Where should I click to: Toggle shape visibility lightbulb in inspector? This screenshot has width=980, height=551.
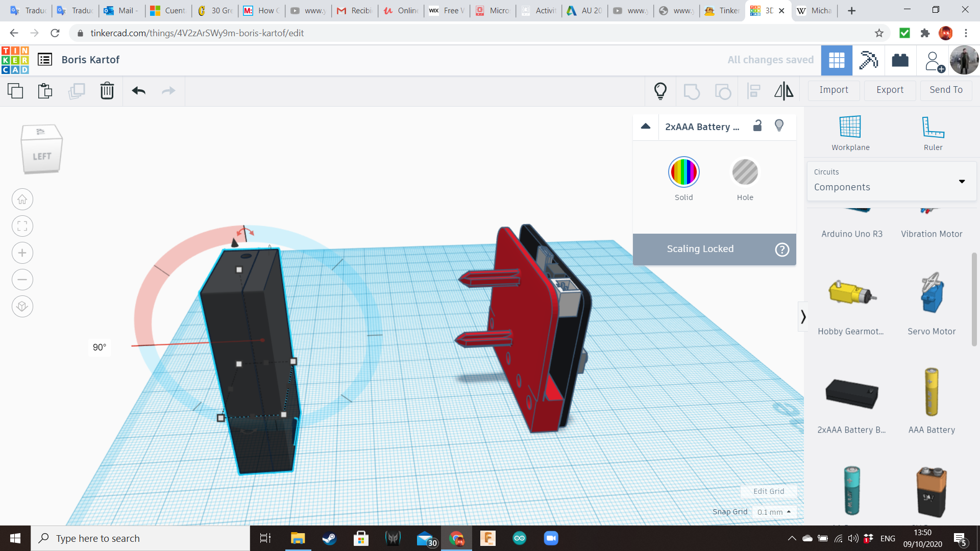tap(779, 126)
